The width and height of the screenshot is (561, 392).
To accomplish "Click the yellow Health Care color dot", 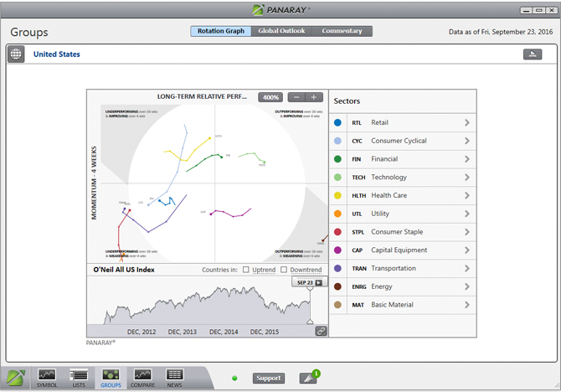I will [x=337, y=195].
